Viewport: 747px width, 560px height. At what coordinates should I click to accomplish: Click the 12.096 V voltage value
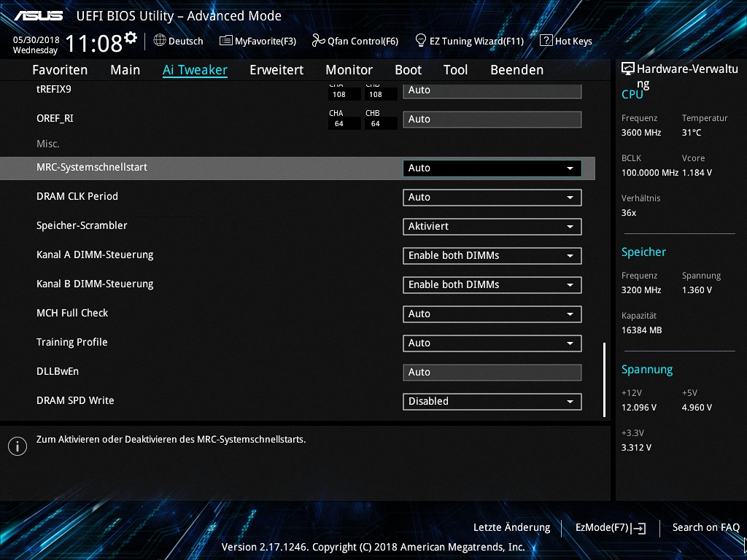tap(639, 408)
